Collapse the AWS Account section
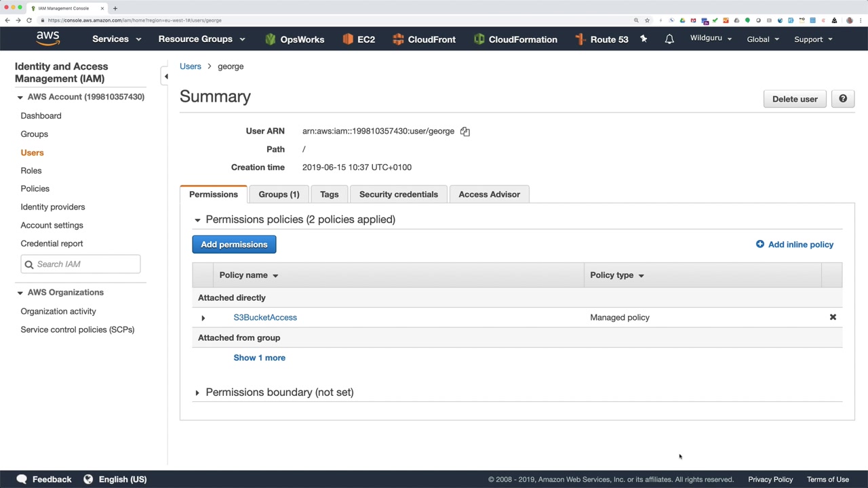 coord(20,97)
